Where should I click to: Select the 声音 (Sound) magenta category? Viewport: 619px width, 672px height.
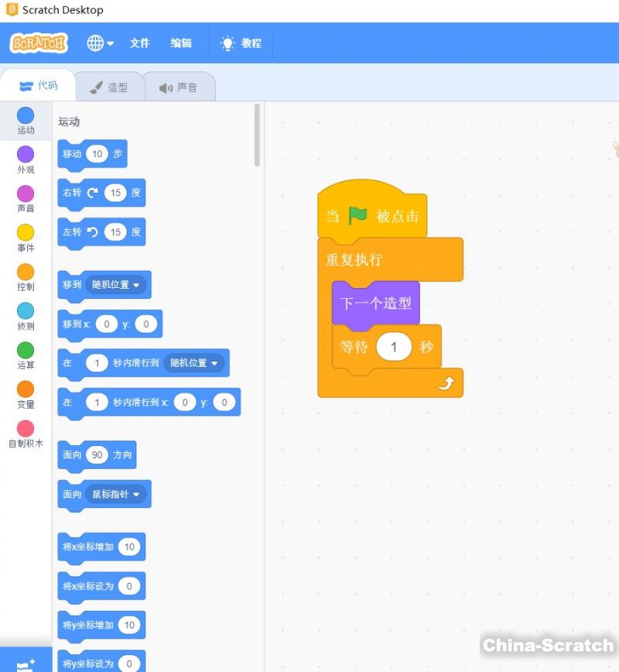[26, 199]
